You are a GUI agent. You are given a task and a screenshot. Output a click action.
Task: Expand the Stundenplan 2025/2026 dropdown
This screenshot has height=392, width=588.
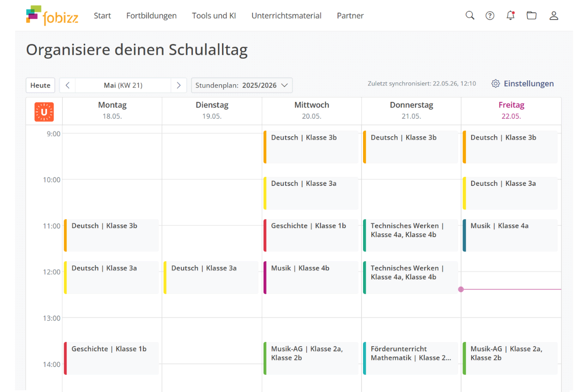coord(242,85)
